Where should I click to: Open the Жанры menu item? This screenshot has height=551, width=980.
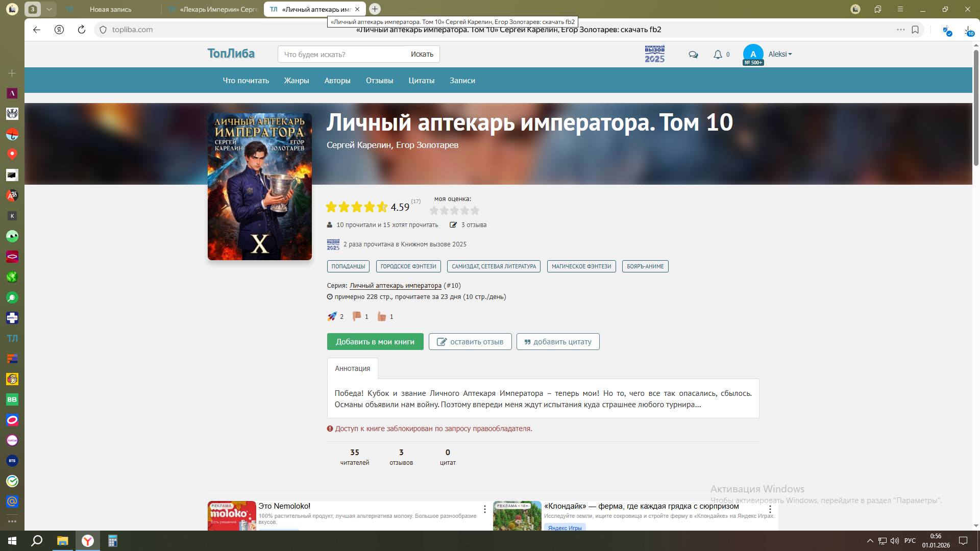pos(297,81)
